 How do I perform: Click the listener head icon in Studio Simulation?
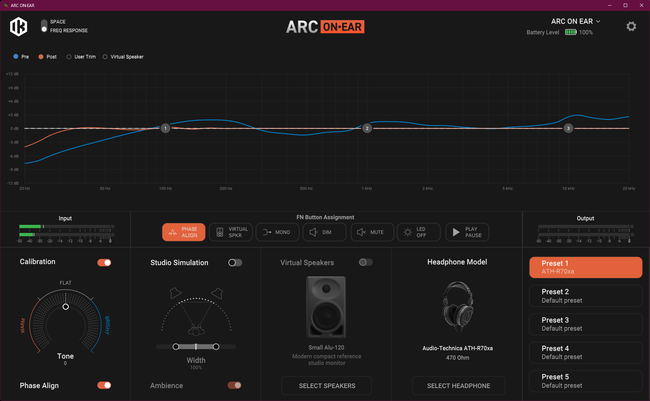[196, 331]
